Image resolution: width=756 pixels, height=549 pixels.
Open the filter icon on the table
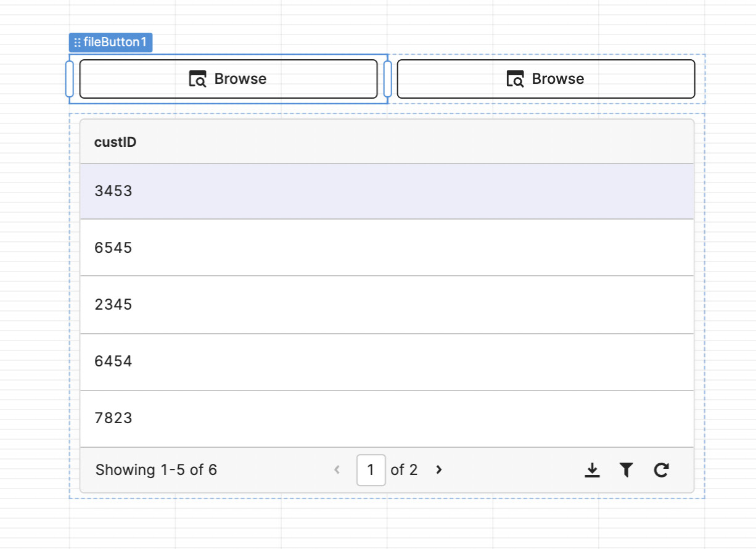[626, 470]
